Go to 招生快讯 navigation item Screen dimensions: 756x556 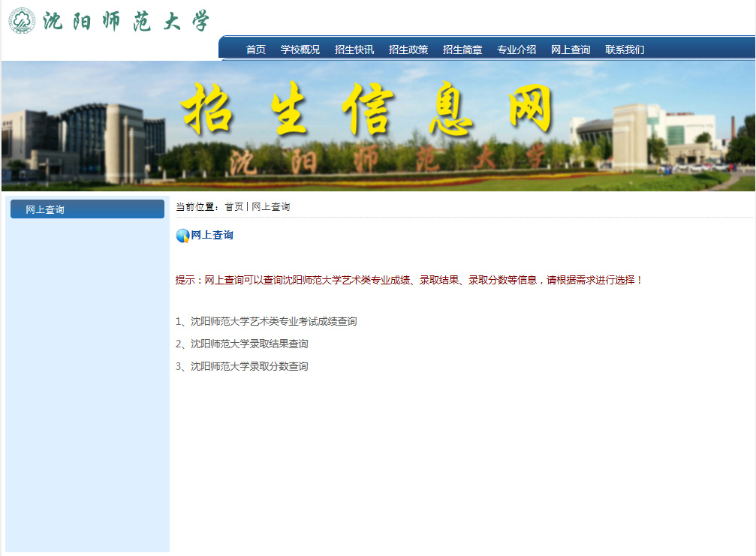point(354,50)
